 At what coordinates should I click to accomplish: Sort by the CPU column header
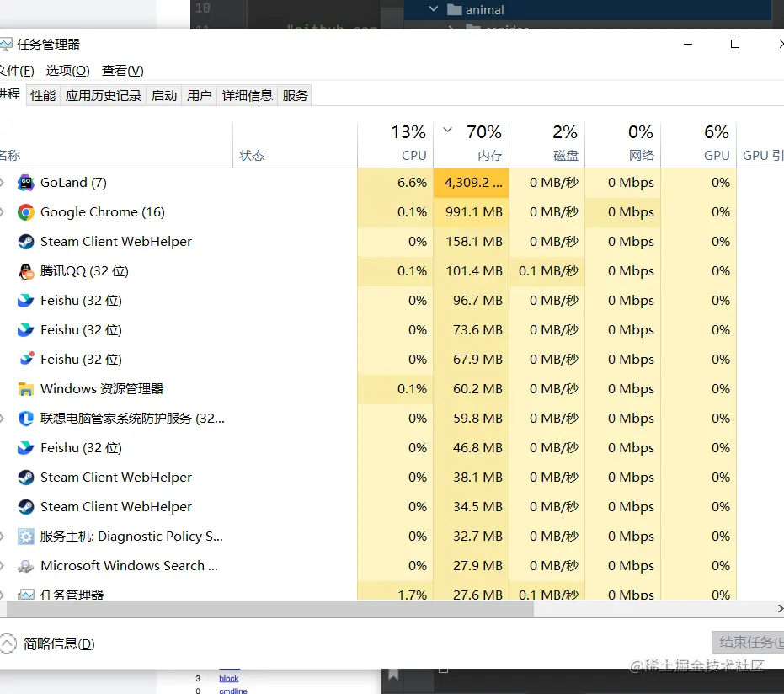tap(396, 145)
